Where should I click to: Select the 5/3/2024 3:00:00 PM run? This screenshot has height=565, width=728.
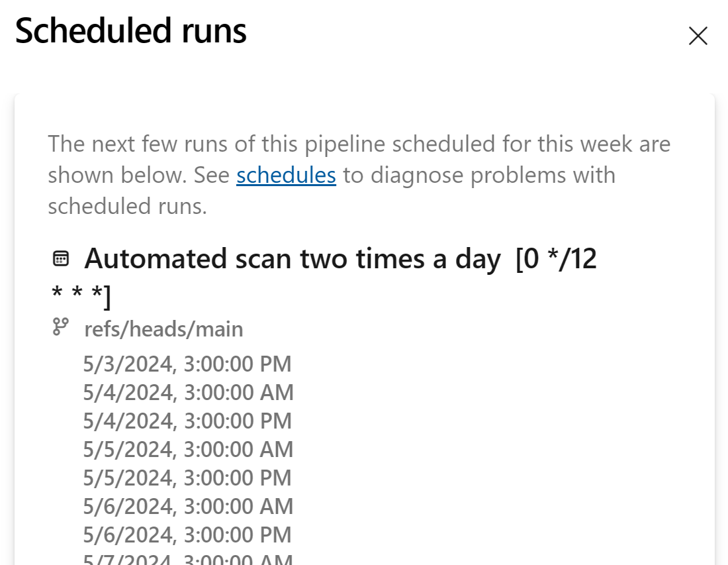[x=187, y=364]
